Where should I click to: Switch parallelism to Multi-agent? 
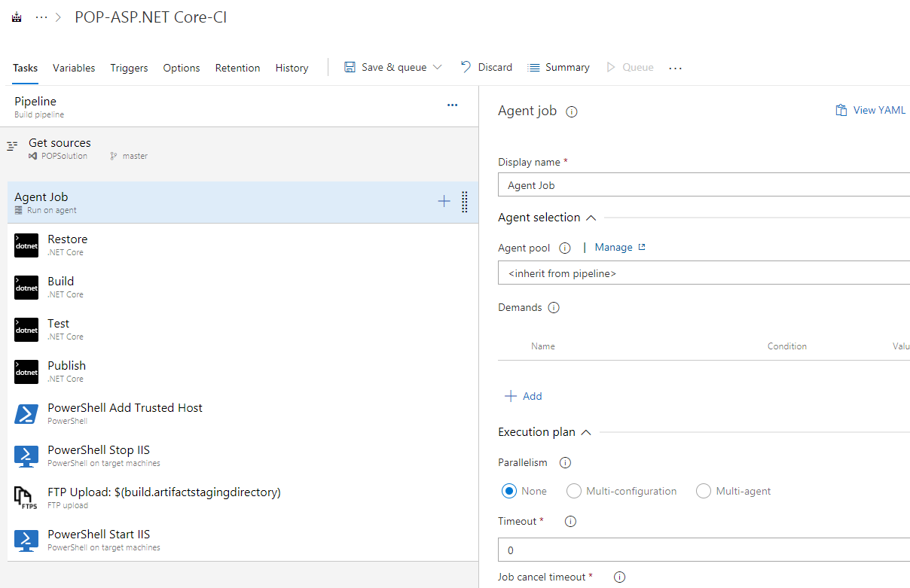pos(703,490)
